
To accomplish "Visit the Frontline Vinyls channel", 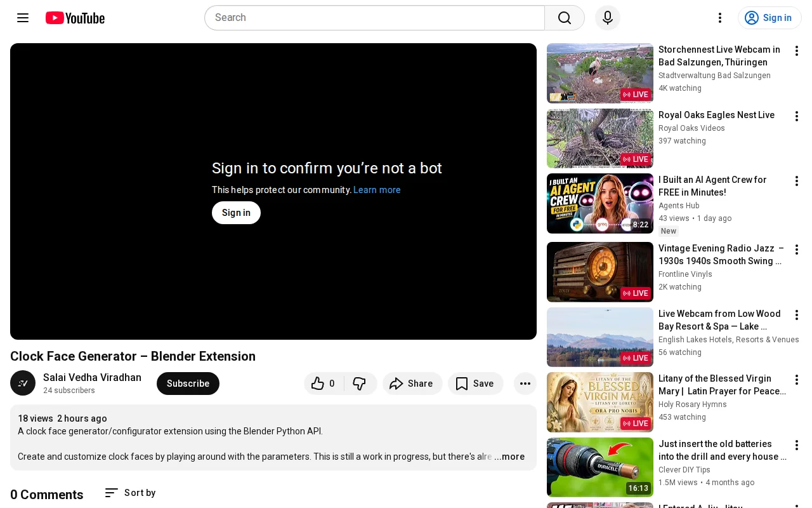I will pos(685,274).
